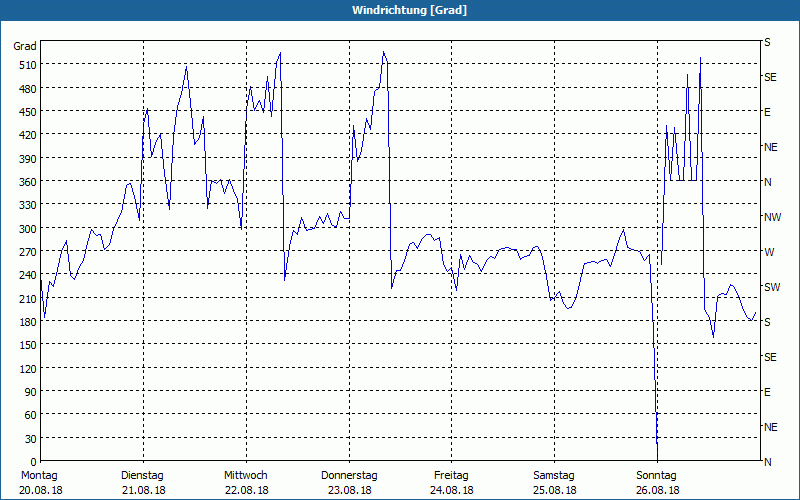The image size is (800, 500).
Task: Click the 'NE' label beside the 390 gridline
Action: tap(771, 147)
